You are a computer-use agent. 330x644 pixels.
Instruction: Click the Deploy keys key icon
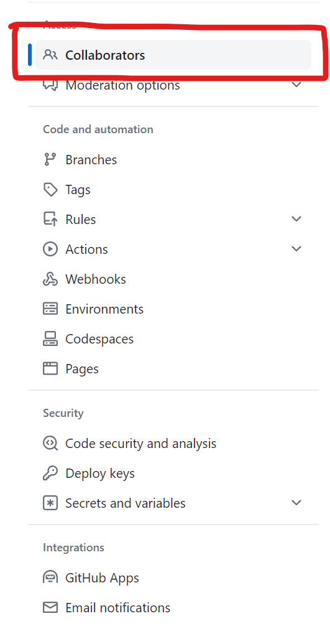click(50, 473)
